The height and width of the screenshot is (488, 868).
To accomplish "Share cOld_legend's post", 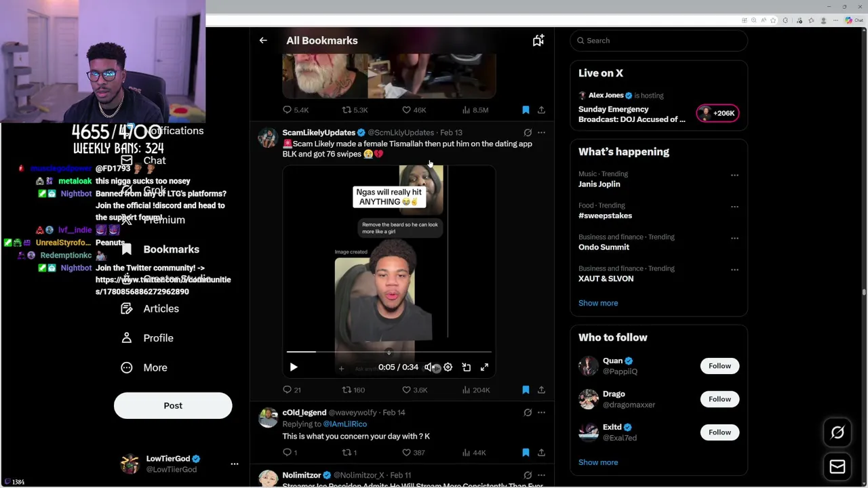I will coord(541,453).
